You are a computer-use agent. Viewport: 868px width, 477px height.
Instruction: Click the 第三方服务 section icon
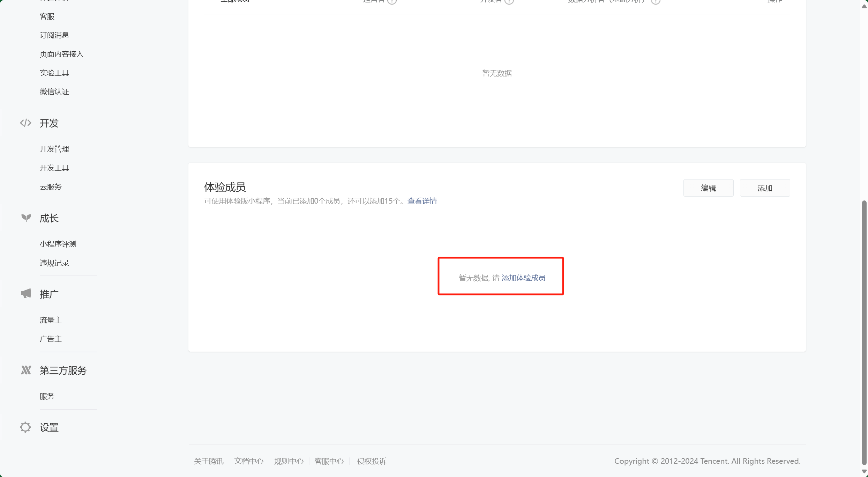pyautogui.click(x=26, y=370)
